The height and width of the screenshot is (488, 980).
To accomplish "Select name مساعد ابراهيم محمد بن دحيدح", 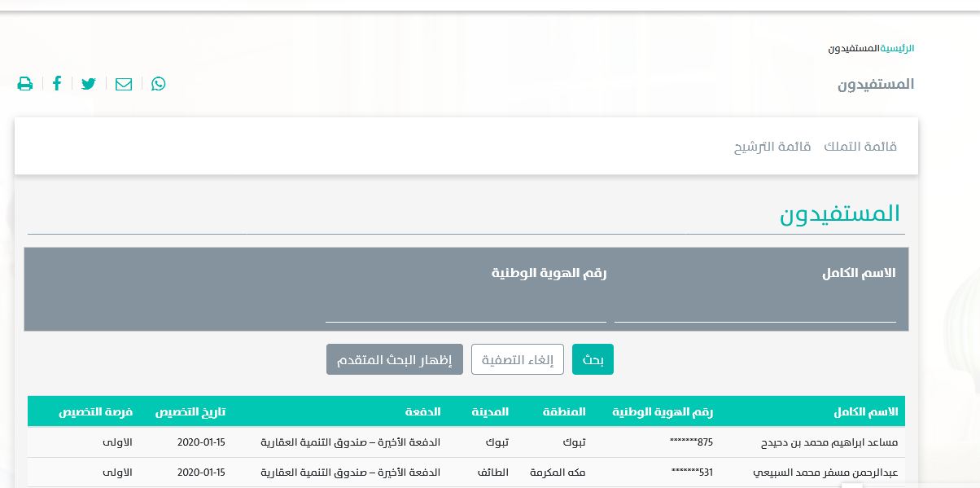I will (828, 442).
